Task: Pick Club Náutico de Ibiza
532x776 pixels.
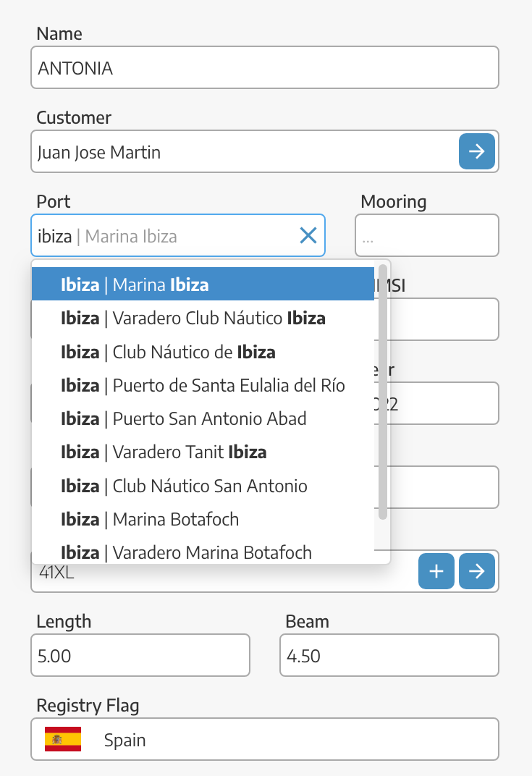Action: 203,351
